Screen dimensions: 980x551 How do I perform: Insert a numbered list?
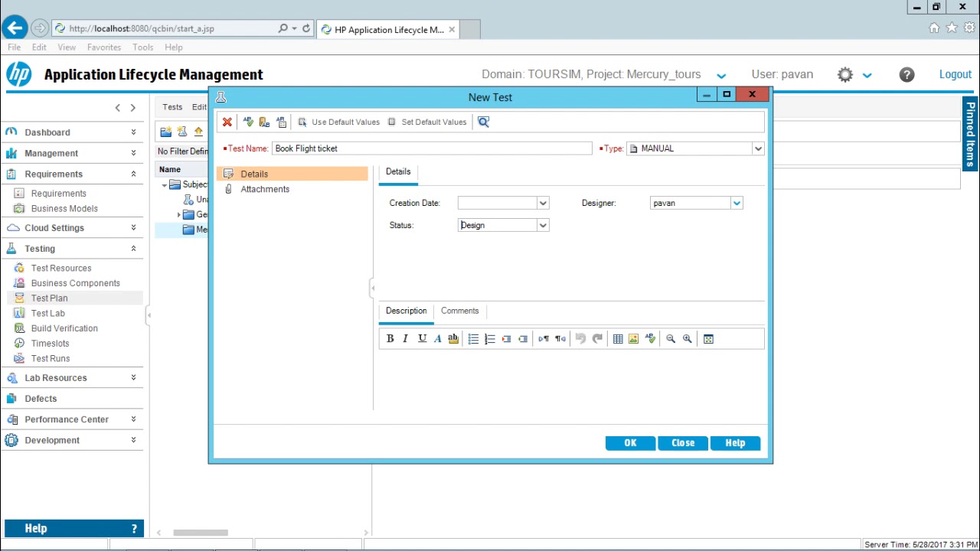(x=490, y=339)
